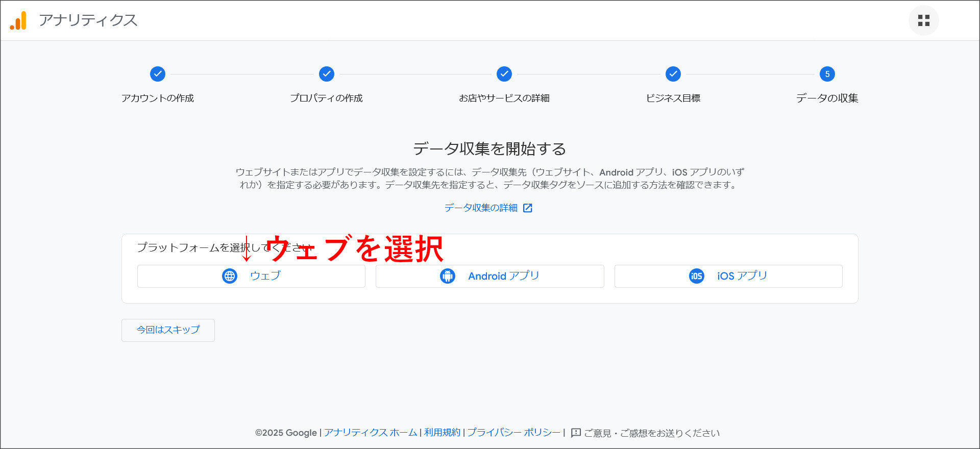Select the ウェブ platform button
This screenshot has height=449, width=980.
point(251,276)
